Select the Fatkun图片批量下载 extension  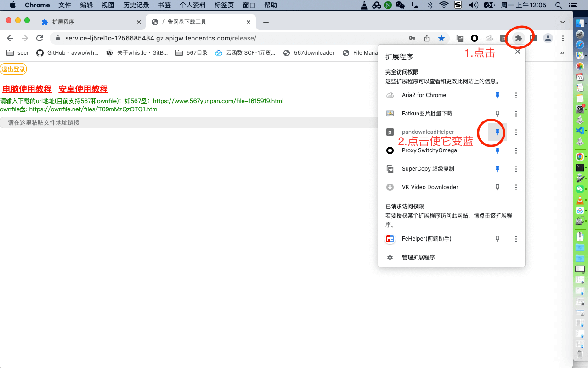click(x=433, y=114)
